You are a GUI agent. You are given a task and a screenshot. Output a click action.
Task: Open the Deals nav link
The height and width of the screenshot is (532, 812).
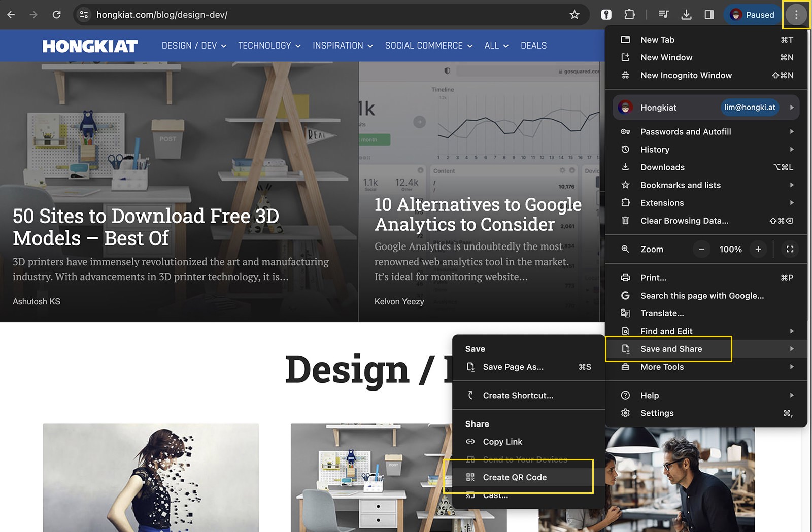click(533, 46)
